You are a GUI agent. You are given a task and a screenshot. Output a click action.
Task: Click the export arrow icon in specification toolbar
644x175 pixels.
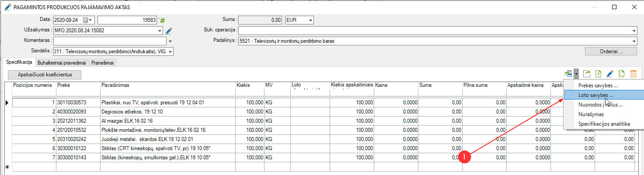coord(587,74)
